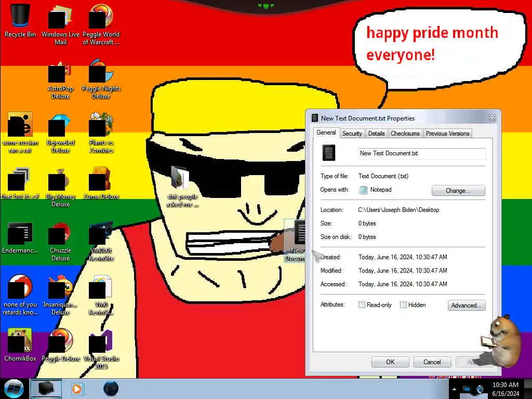
Task: Select Zuma Deluxe desktop icon
Action: tap(101, 183)
